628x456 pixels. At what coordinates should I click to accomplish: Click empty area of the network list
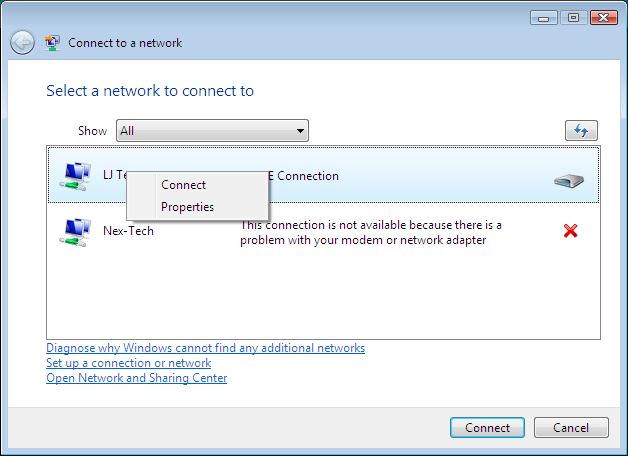pos(324,298)
